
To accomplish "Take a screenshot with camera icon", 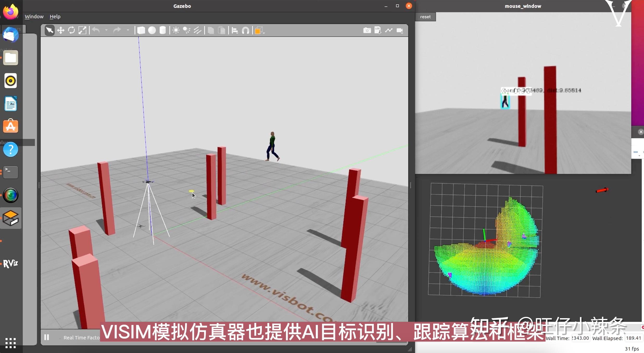I will pos(367,30).
